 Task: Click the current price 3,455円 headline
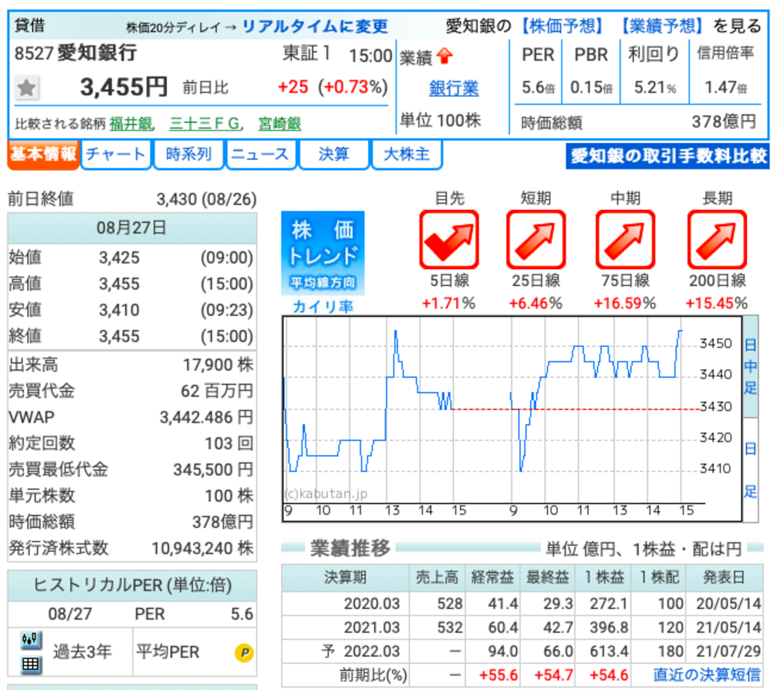coord(124,87)
